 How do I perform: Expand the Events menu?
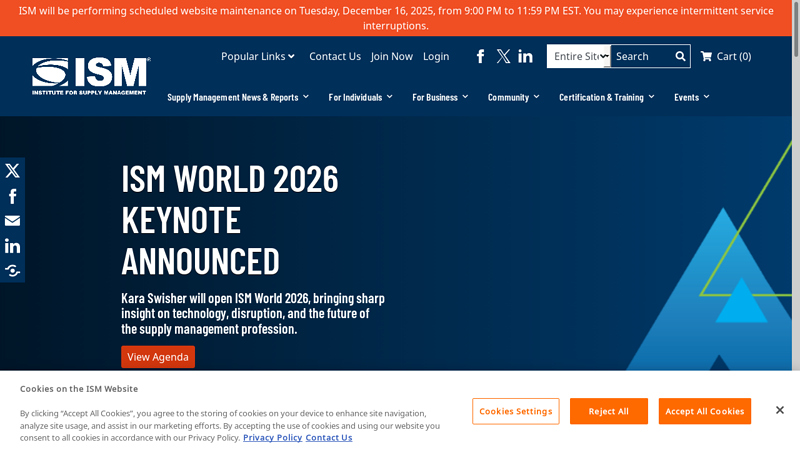point(691,97)
